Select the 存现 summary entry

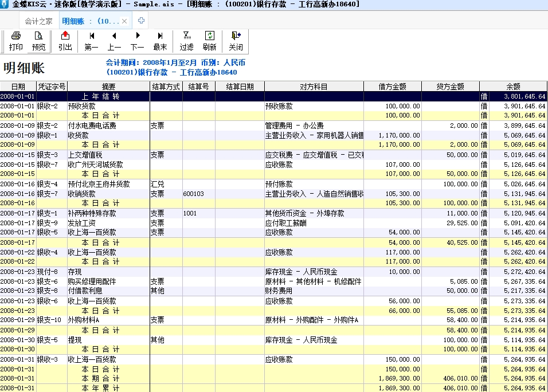click(x=108, y=272)
